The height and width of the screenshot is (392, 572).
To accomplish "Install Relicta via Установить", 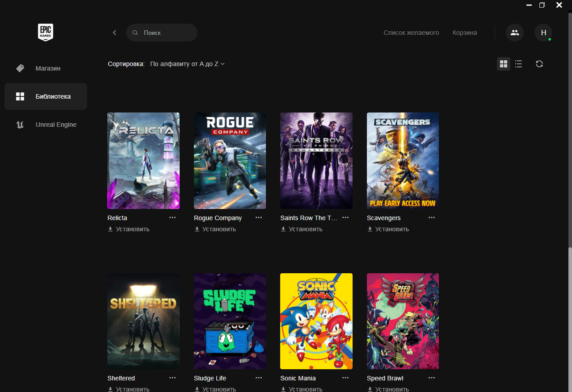I will [129, 229].
